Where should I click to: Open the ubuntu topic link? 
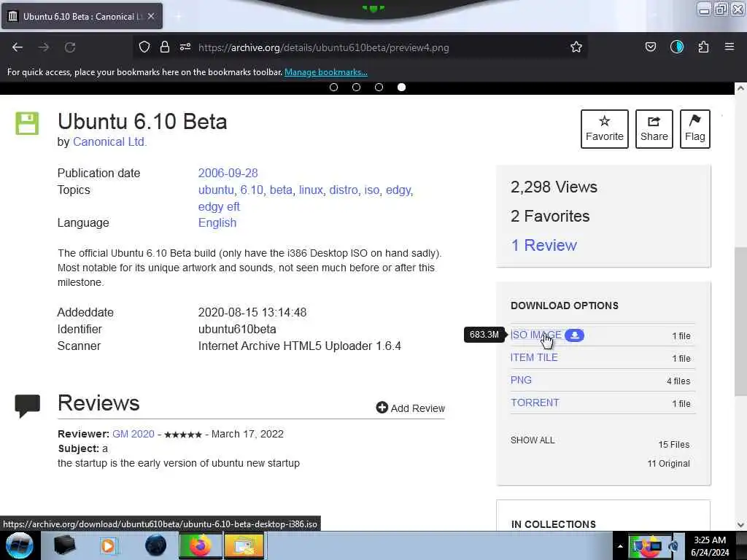(216, 190)
